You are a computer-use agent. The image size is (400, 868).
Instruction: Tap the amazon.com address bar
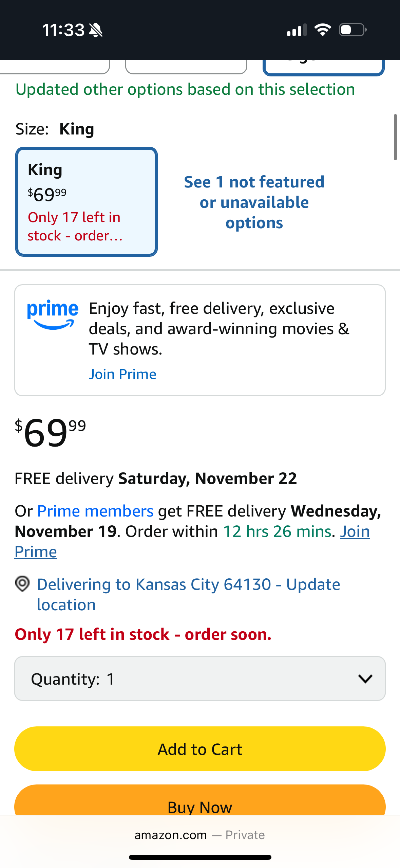[x=199, y=835]
